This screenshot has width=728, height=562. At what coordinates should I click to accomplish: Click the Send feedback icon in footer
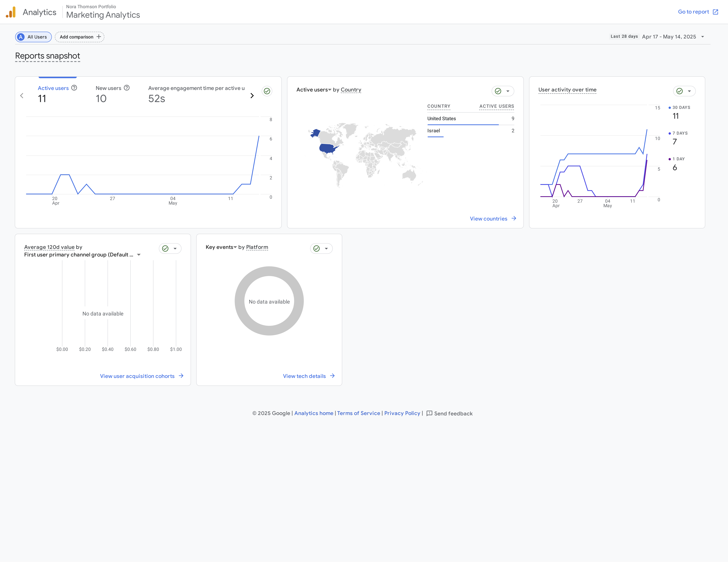coord(429,413)
